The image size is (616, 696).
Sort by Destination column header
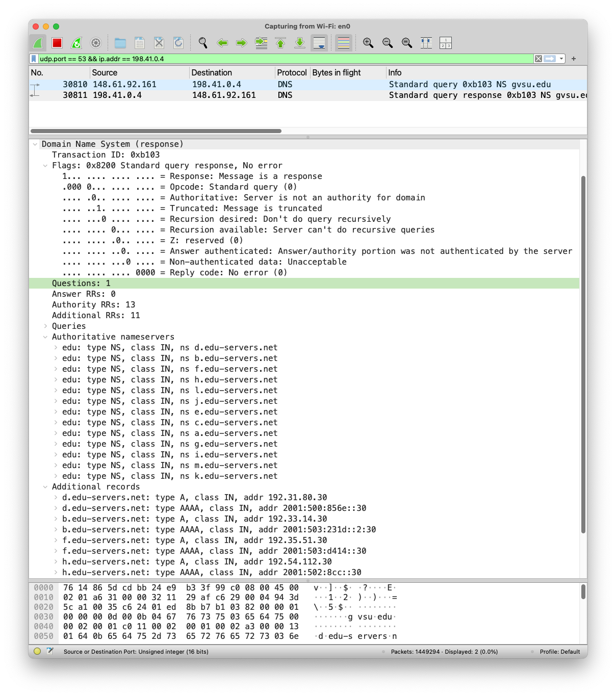click(232, 72)
